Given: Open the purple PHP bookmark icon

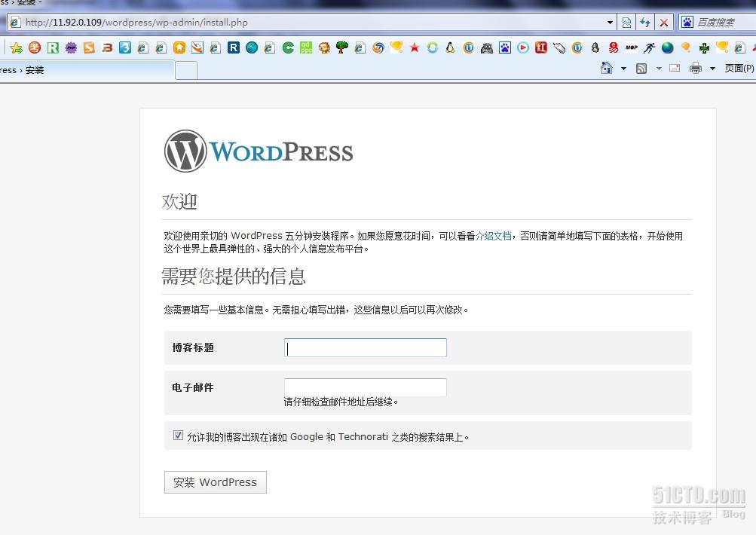Looking at the screenshot, I should pos(71,47).
